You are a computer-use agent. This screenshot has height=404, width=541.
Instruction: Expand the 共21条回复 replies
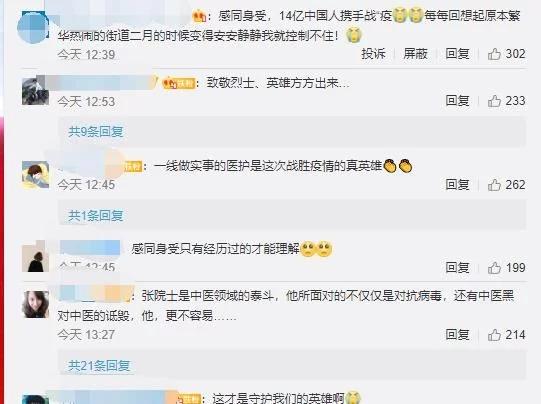[99, 365]
